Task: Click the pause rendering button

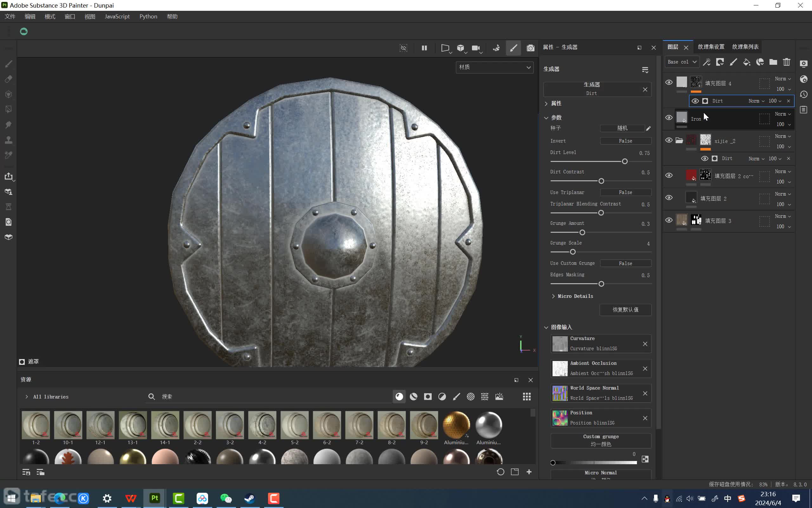Action: point(424,48)
